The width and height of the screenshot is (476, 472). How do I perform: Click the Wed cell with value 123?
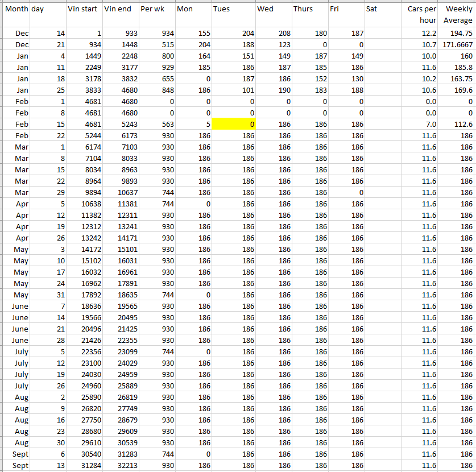(x=274, y=44)
